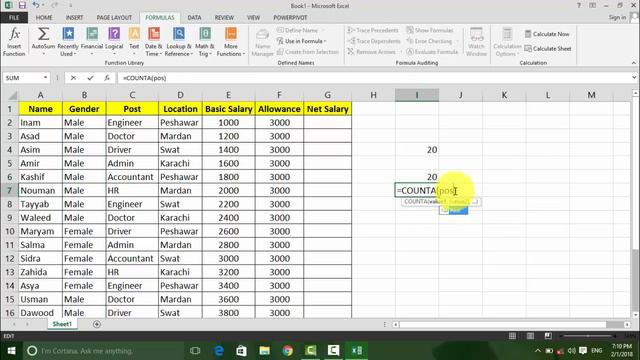This screenshot has height=360, width=640.
Task: Open the Text functions list
Action: [x=134, y=42]
